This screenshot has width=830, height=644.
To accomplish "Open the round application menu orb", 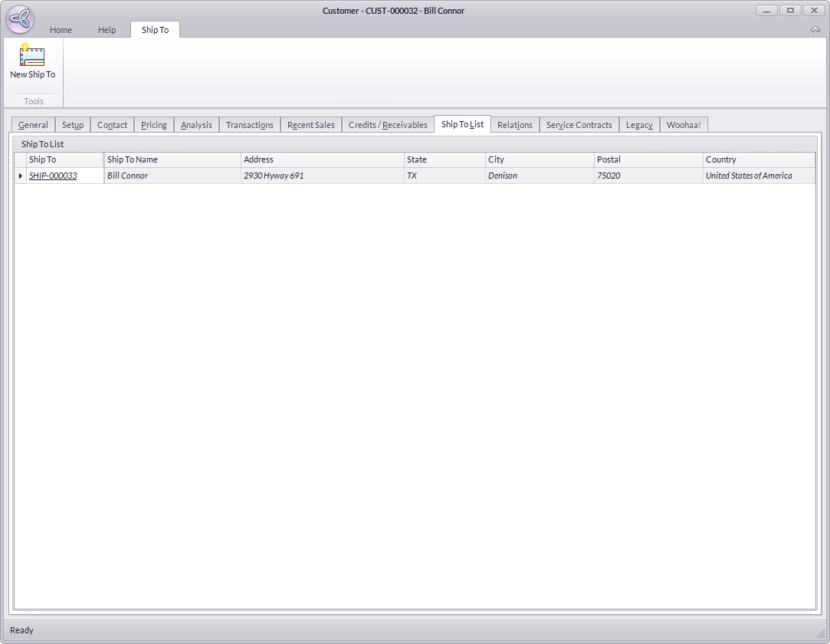I will coord(20,19).
